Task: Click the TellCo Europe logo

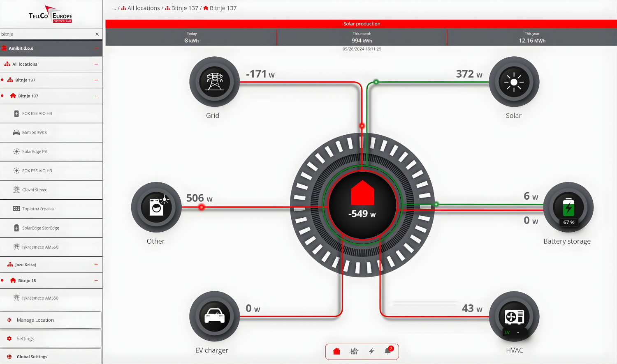Action: point(51,14)
